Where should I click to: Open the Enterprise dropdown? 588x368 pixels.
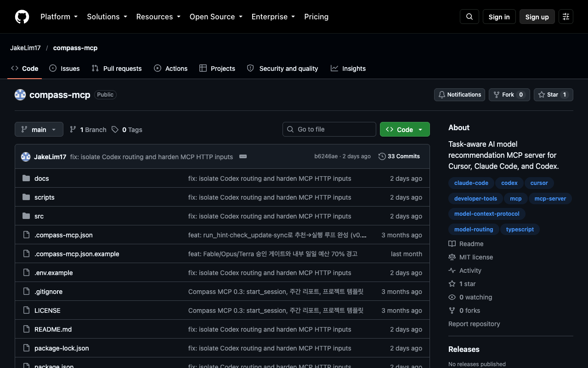[273, 17]
